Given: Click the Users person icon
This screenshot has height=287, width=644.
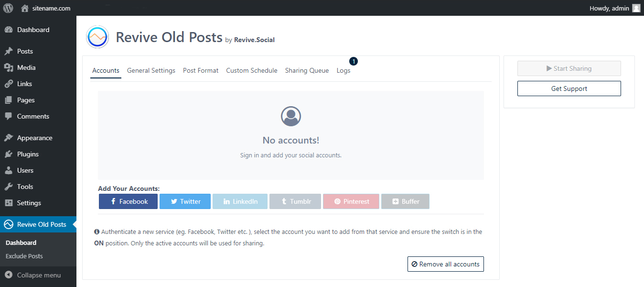Looking at the screenshot, I should 9,170.
